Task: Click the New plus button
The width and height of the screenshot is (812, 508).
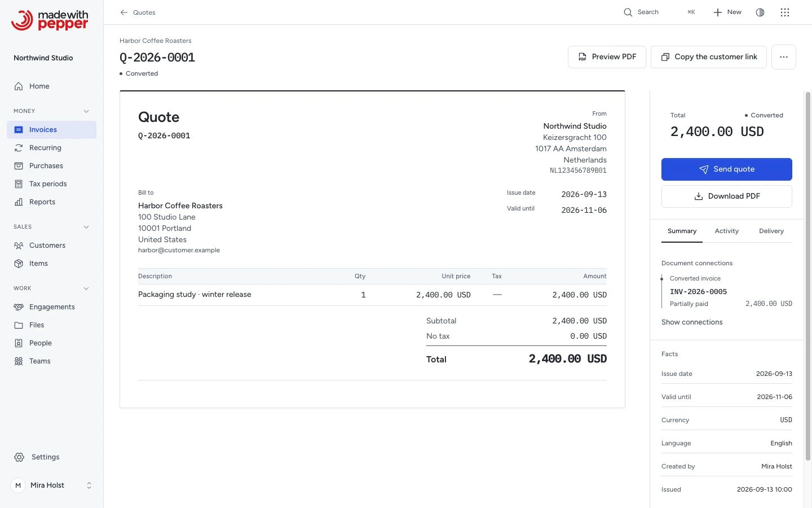Action: tap(727, 12)
